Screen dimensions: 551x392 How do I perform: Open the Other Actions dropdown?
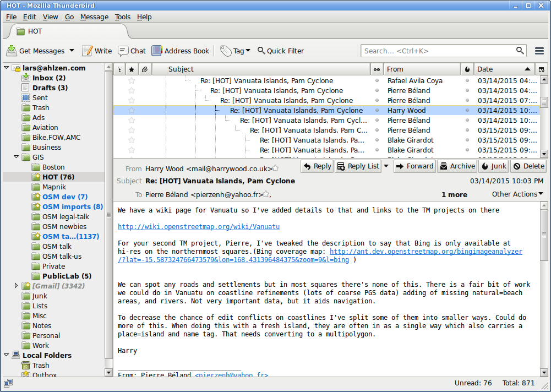click(517, 194)
